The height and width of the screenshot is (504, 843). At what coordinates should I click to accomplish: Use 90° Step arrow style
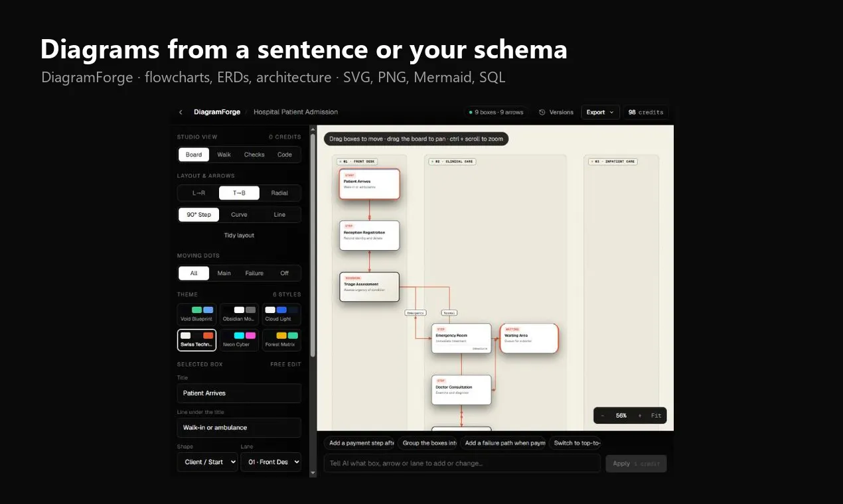(x=198, y=215)
